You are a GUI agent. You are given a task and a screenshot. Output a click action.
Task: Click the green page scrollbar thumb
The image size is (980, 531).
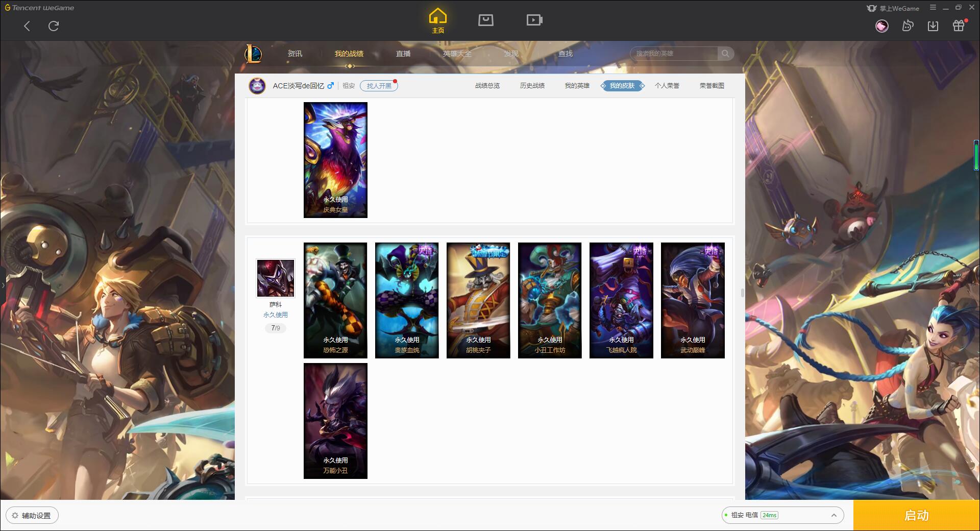(976, 155)
